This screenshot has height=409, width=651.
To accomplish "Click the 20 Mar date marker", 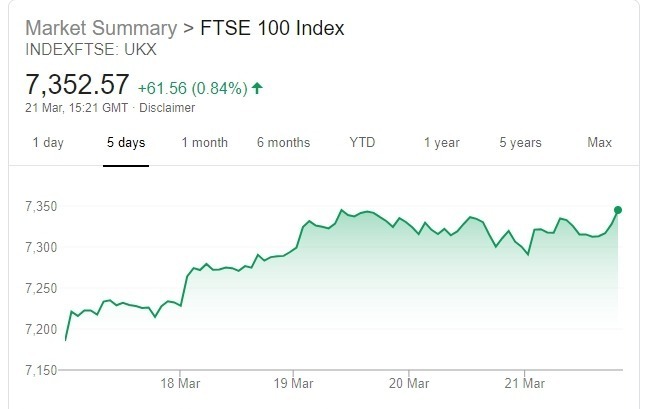I will click(x=409, y=383).
